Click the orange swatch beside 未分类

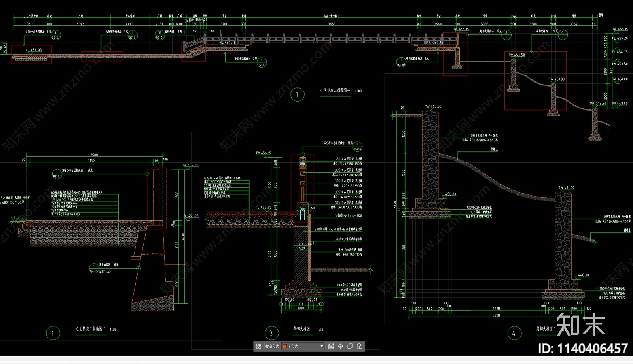[x=285, y=346]
